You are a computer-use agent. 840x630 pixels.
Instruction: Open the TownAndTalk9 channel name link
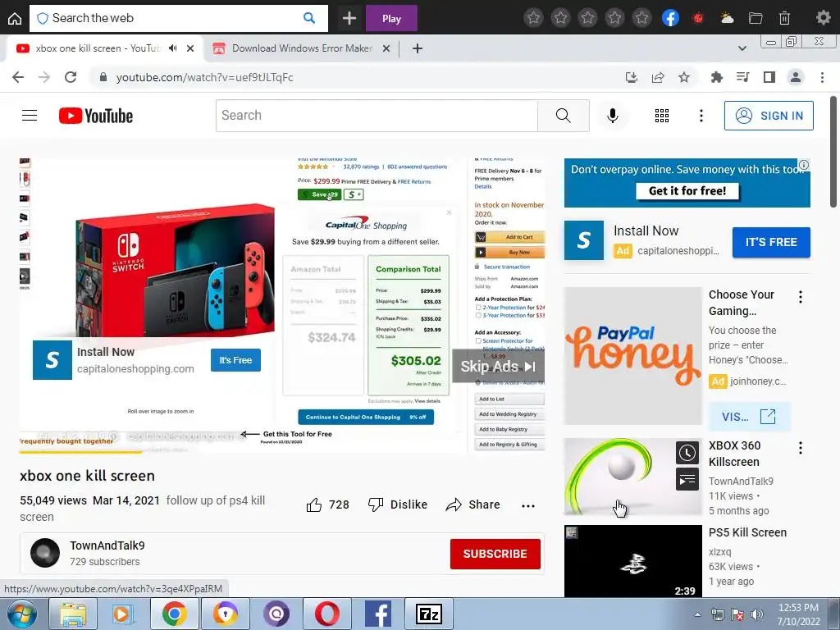coord(107,546)
